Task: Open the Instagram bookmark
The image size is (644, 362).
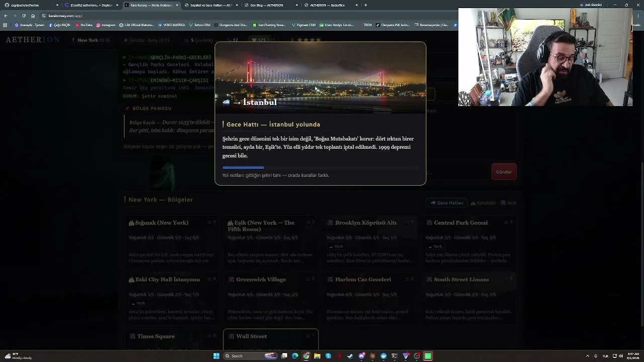Action: (x=106, y=25)
